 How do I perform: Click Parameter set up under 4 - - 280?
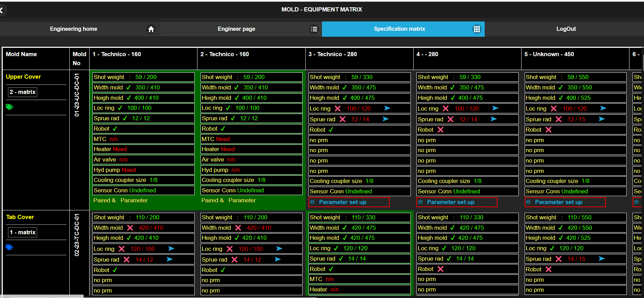[x=457, y=202]
